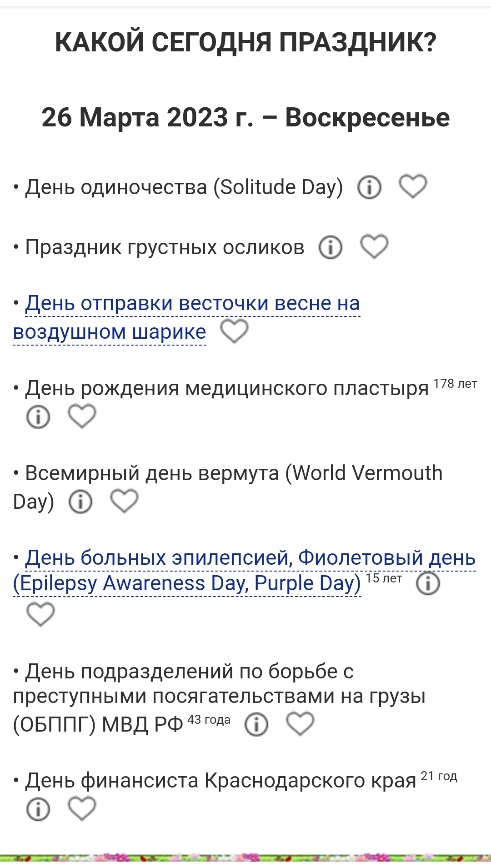Screen dimensions: 491x868
Task: Favorite День финансиста Краснодарского края
Action: click(82, 808)
